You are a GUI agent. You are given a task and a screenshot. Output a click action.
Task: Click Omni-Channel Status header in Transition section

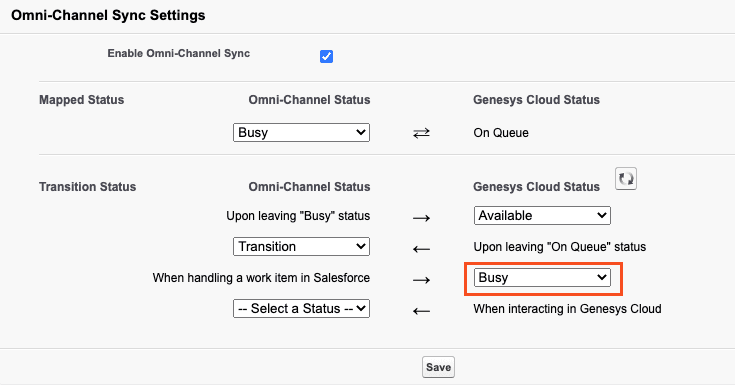pyautogui.click(x=309, y=187)
